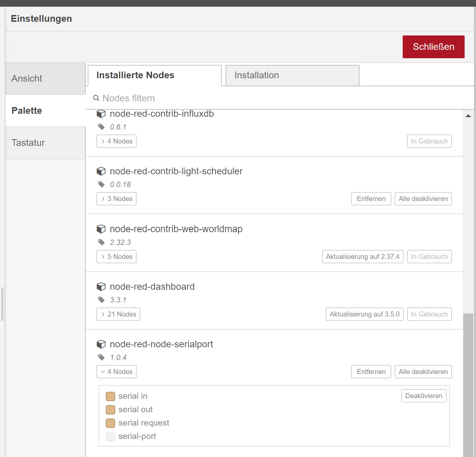This screenshot has height=457, width=476.
Task: Click the node list scrollbar thumb
Action: [468, 385]
